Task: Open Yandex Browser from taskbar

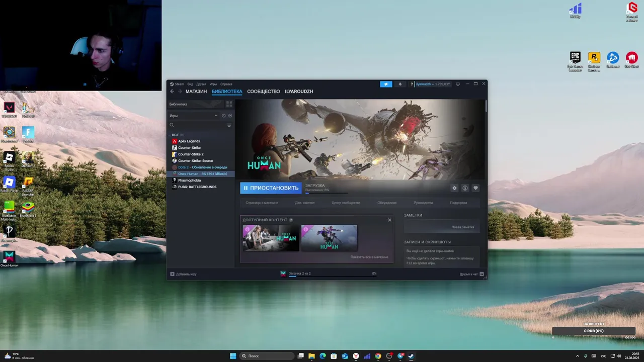Action: (356, 356)
